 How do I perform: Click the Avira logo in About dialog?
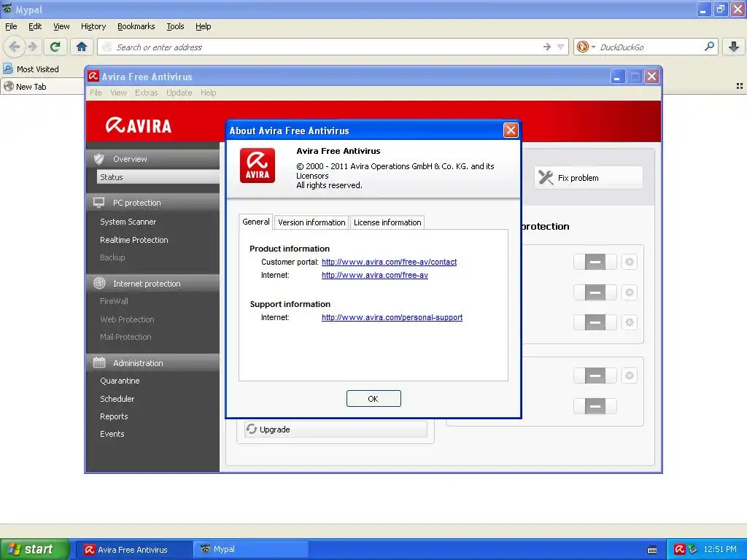tap(258, 166)
